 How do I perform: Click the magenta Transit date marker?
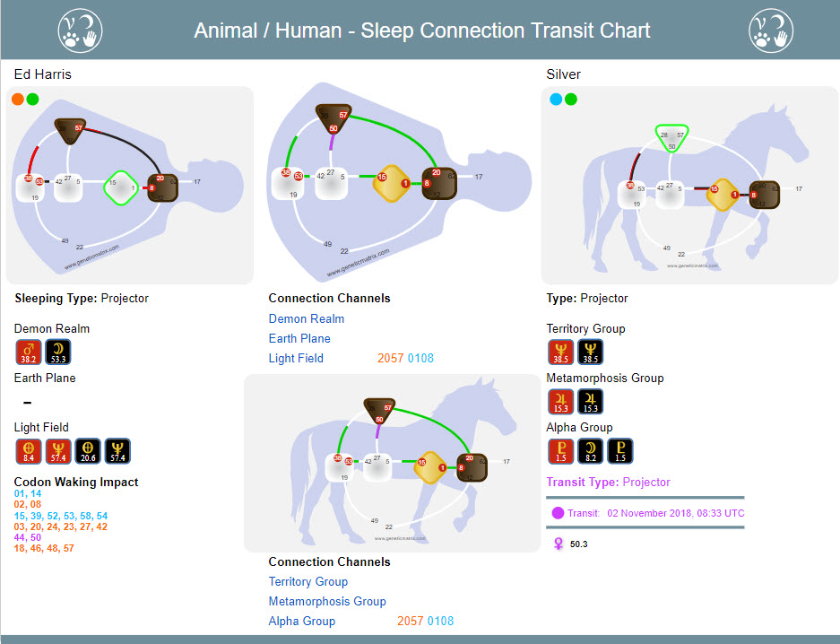tap(558, 513)
